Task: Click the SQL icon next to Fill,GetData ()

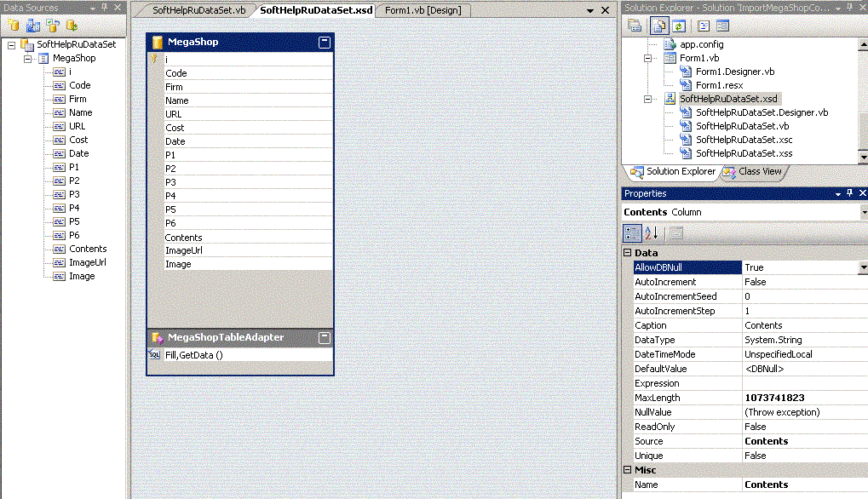Action: click(154, 354)
